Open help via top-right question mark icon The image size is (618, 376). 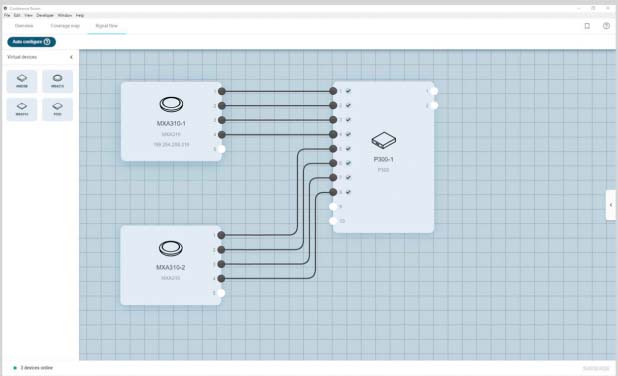point(606,26)
